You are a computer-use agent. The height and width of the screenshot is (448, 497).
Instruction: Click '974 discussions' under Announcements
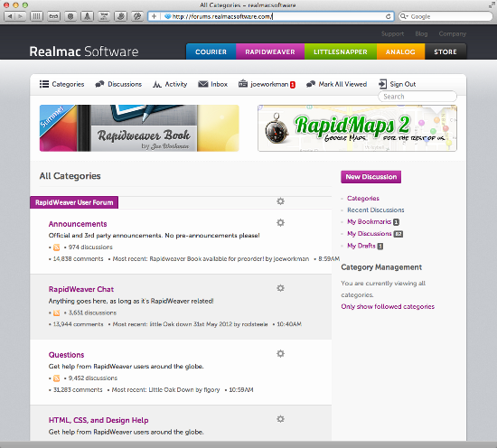[90, 247]
